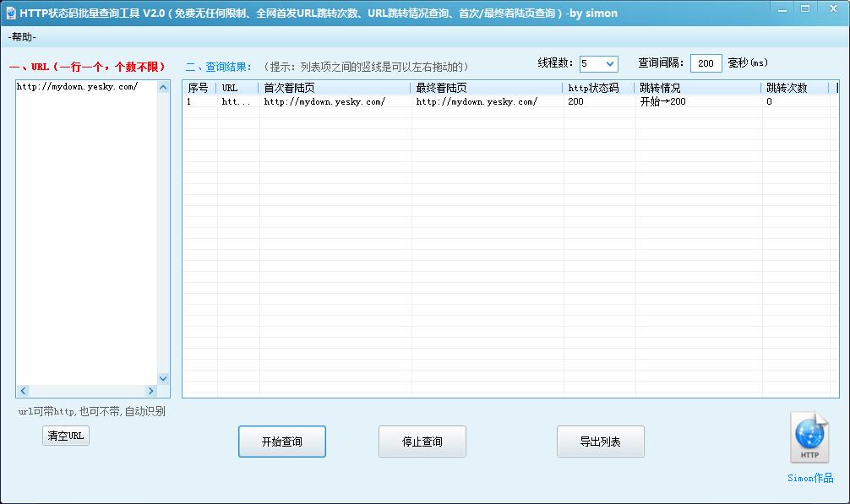
Task: Click the 清空URL button
Action: coord(65,436)
